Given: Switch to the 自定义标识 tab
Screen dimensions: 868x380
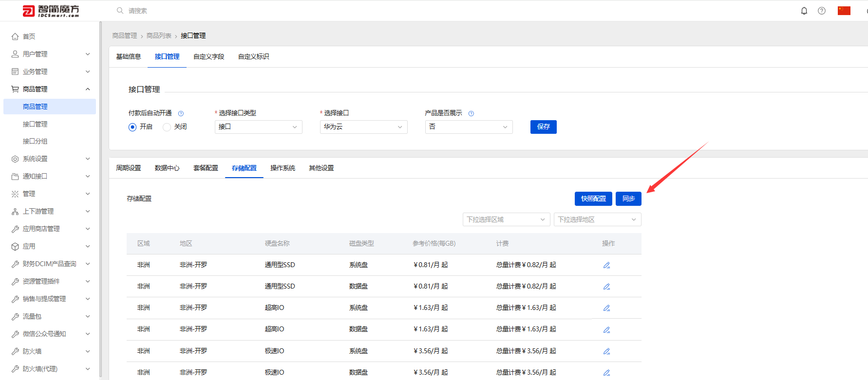Looking at the screenshot, I should (x=254, y=57).
